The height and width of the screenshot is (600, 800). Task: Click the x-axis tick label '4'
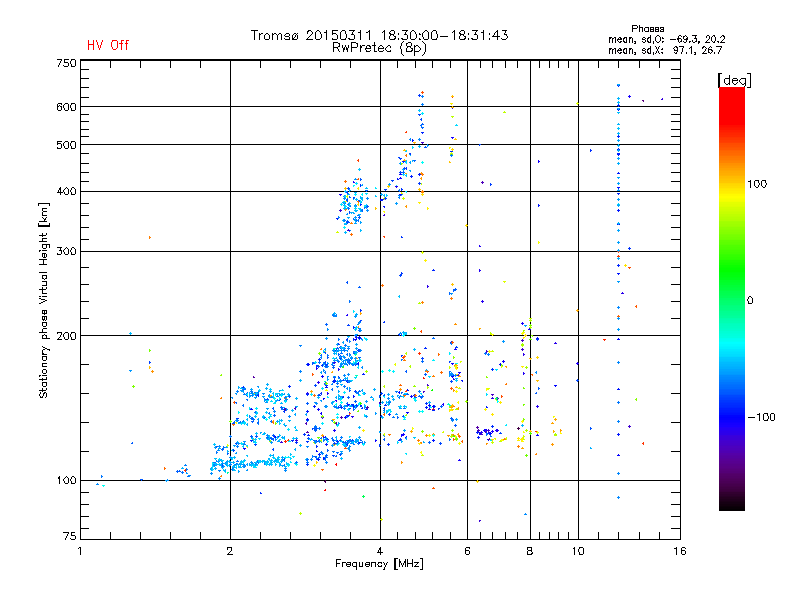(380, 551)
